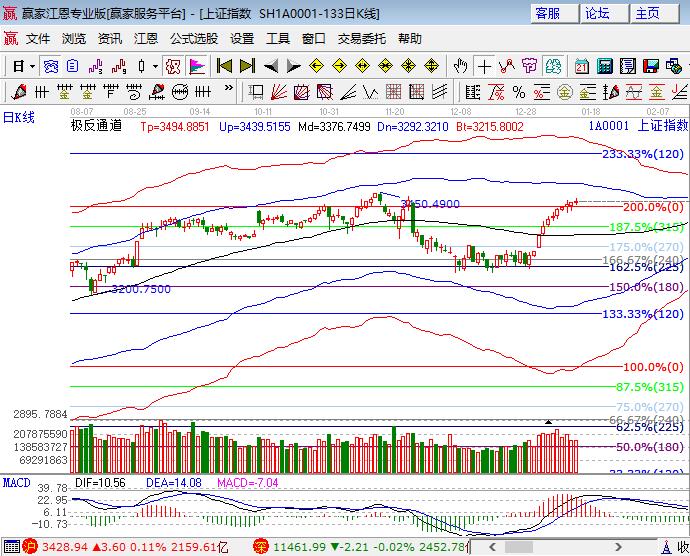Open the 交易委托 menu
This screenshot has width=690, height=556.
click(361, 38)
